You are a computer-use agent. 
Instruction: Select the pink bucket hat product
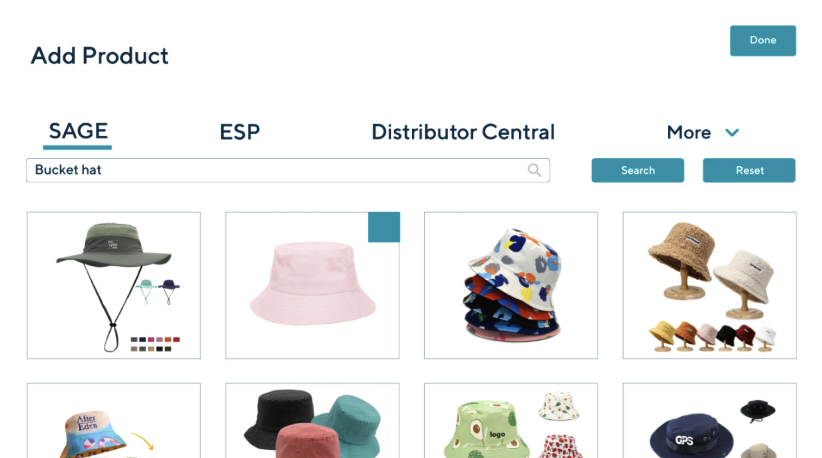click(312, 286)
